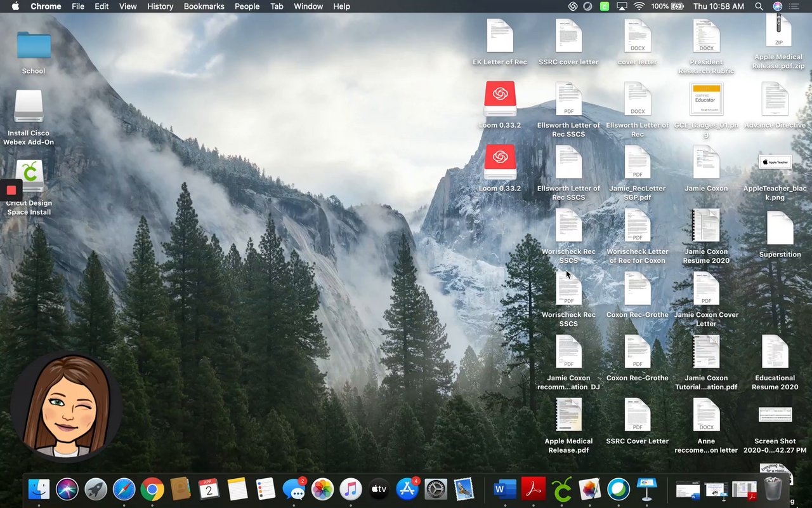Open the Apple TV app in the Dock
812x508 pixels.
coord(379,489)
